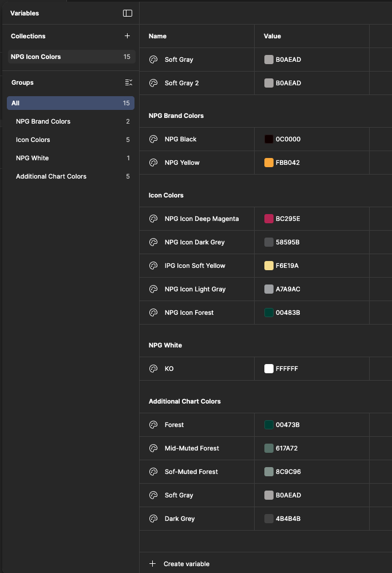The height and width of the screenshot is (573, 392).
Task: Open the 8C9C96 color swatch
Action: pyautogui.click(x=269, y=472)
